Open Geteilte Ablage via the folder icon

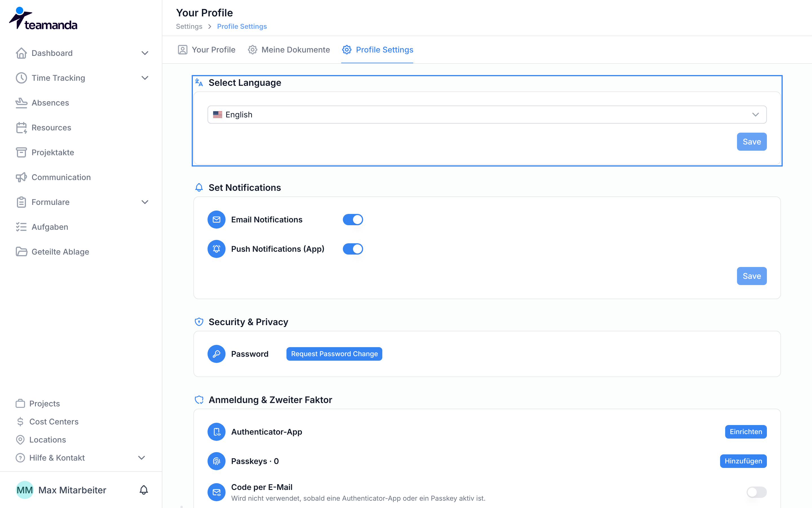21,252
